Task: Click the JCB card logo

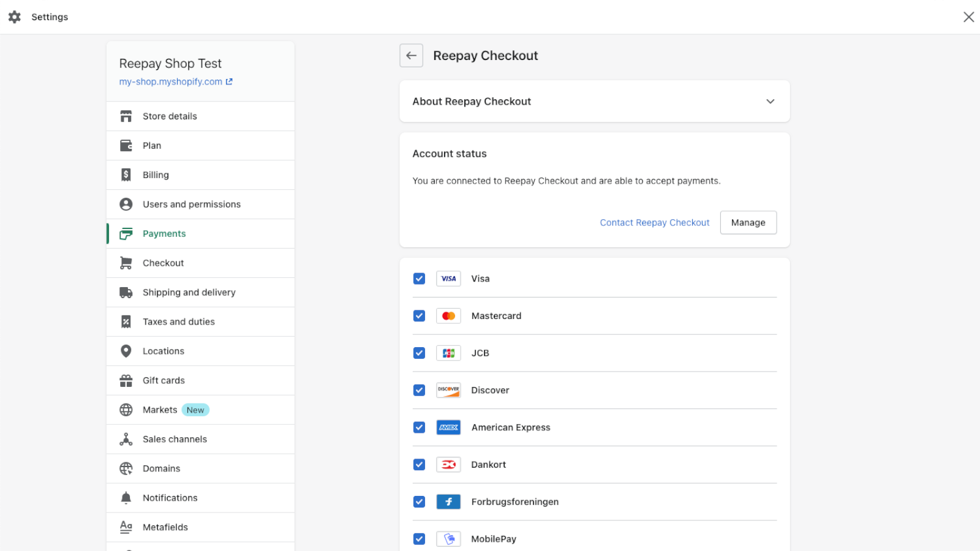Action: point(448,353)
